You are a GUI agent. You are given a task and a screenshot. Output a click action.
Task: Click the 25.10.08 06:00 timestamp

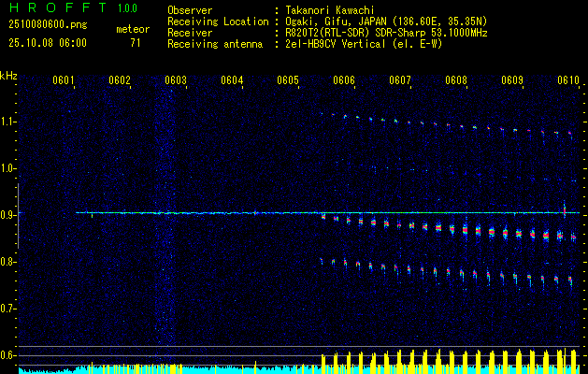pos(47,43)
